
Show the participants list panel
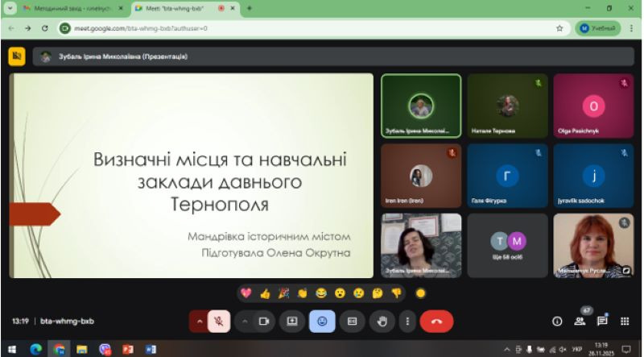pos(580,321)
